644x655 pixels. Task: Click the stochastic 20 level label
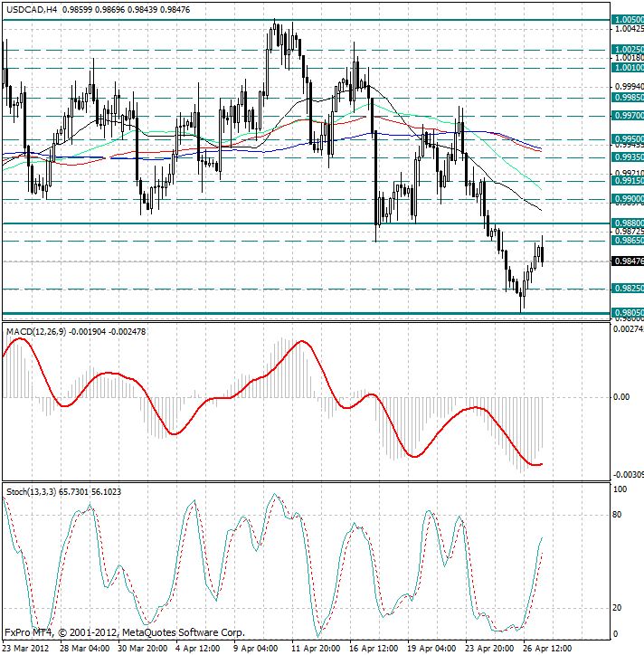click(617, 608)
